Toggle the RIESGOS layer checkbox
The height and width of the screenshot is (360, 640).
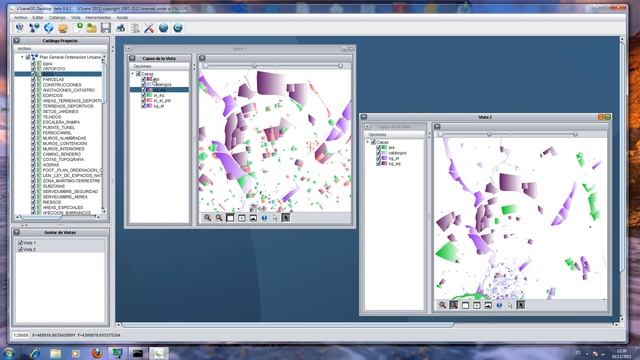34,202
